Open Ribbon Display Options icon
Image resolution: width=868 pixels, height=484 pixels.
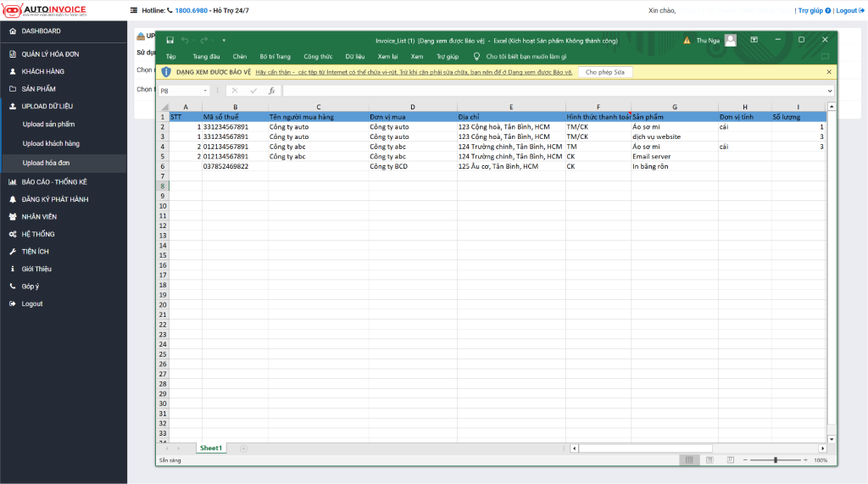[x=754, y=40]
